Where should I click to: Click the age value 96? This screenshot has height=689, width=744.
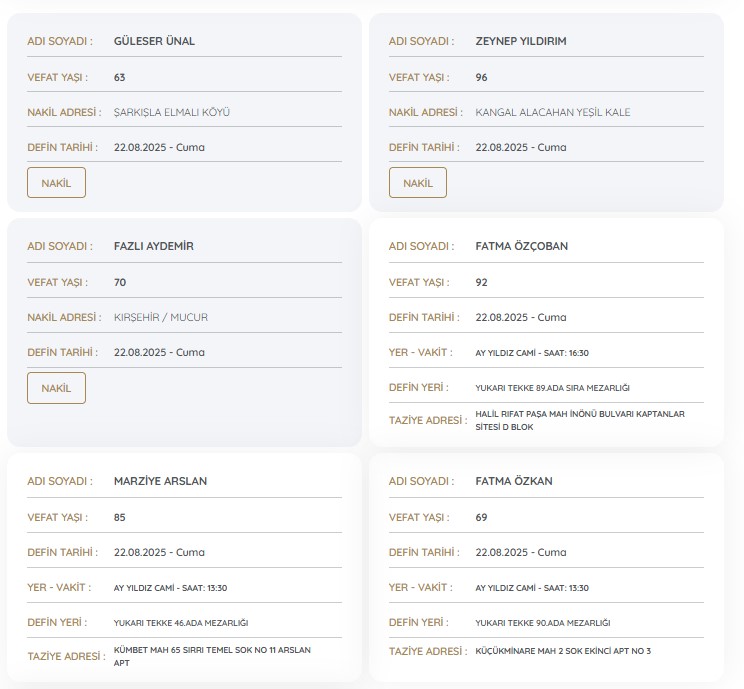(482, 77)
